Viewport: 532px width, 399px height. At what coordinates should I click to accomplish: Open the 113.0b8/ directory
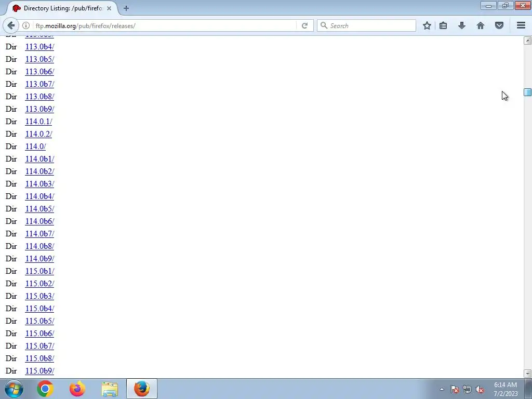click(39, 97)
